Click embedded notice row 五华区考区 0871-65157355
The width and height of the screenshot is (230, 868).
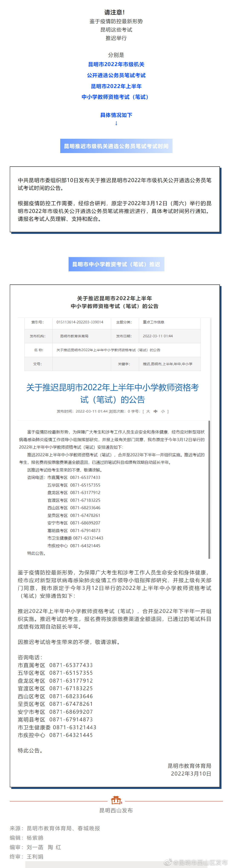[74, 485]
